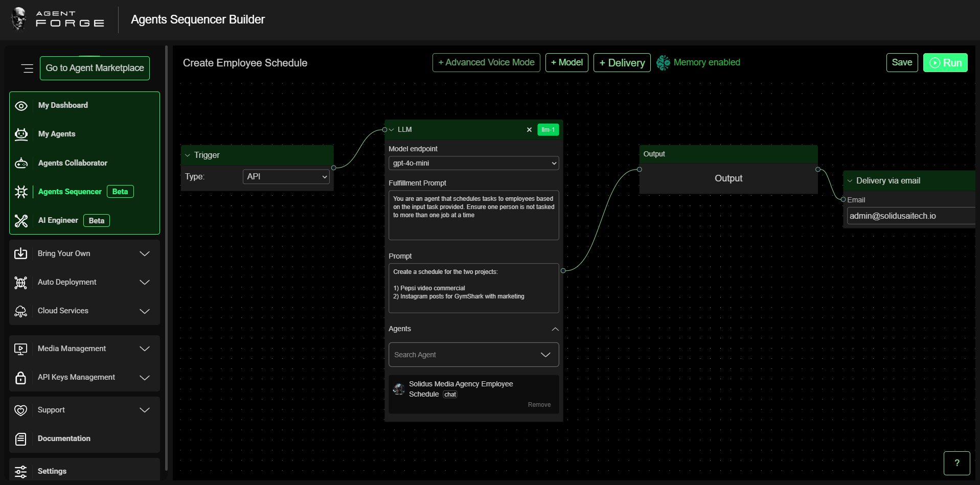Click the Create Employee Schedule title
Screen dimensions: 980x485
click(x=245, y=63)
